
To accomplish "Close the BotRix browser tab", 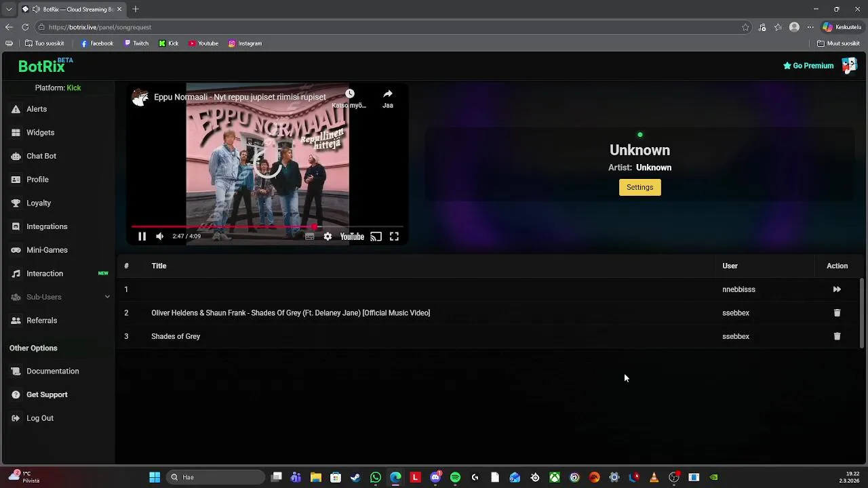I will pyautogui.click(x=119, y=9).
